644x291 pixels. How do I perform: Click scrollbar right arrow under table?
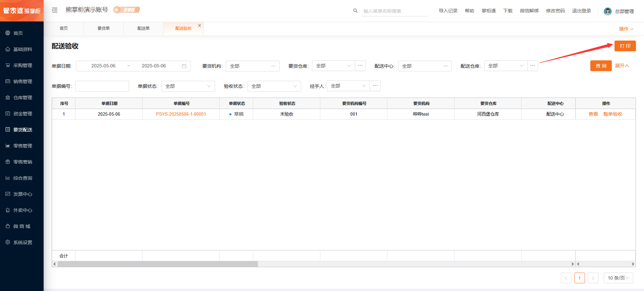click(x=573, y=264)
